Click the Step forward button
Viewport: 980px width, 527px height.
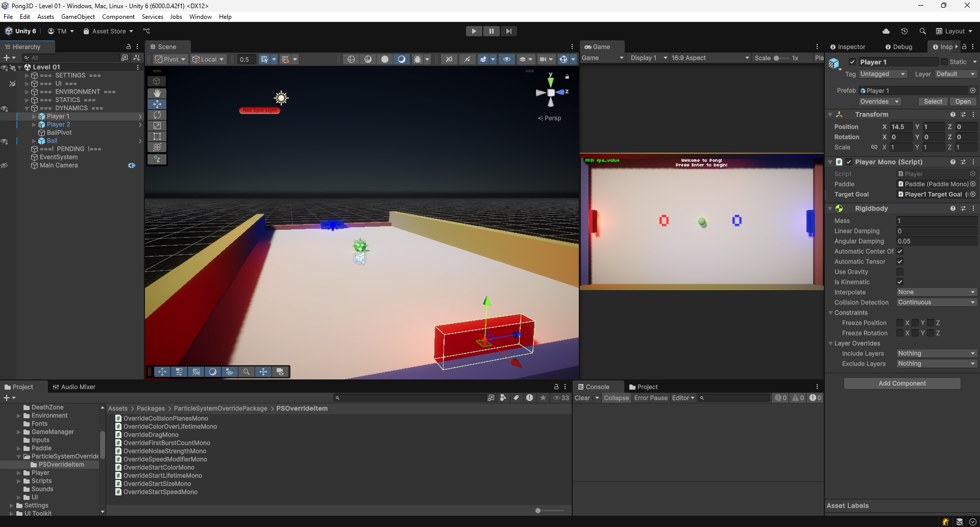(x=508, y=31)
